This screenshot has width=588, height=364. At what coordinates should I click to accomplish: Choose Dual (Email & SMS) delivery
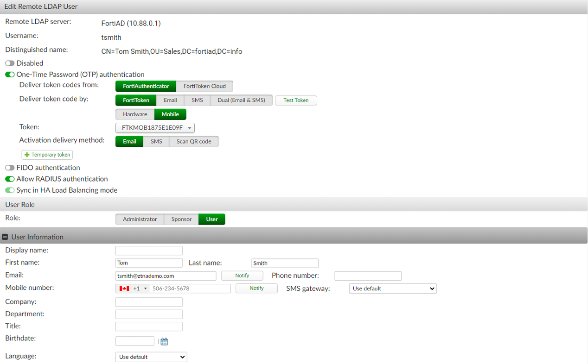(x=241, y=100)
